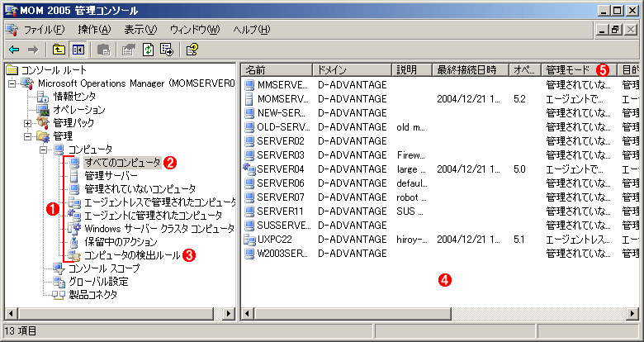Collapse the Microsoft Operations Manager node
Image resolution: width=644 pixels, height=342 pixels.
coord(12,83)
